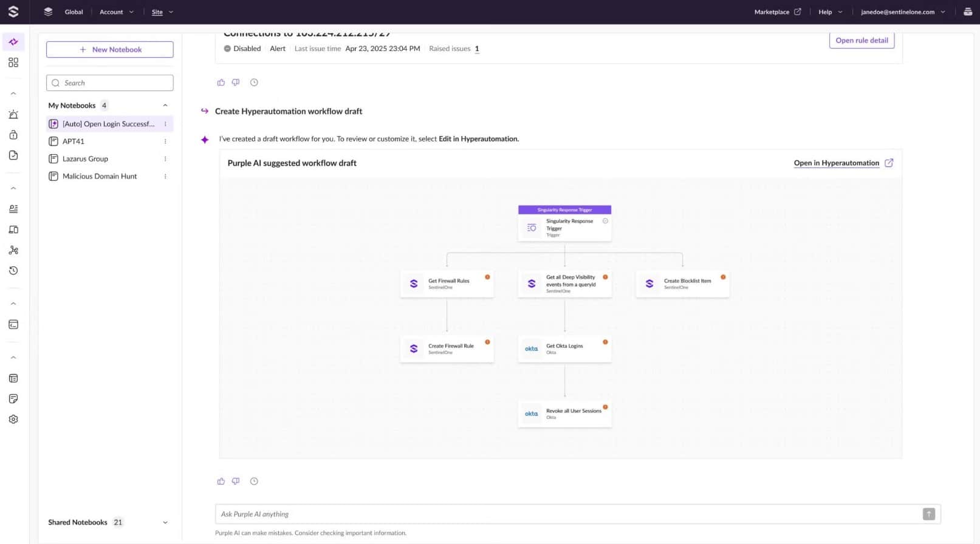The image size is (980, 544).
Task: Click the Create Hyperautomation workflow draft prompt
Action: 289,111
